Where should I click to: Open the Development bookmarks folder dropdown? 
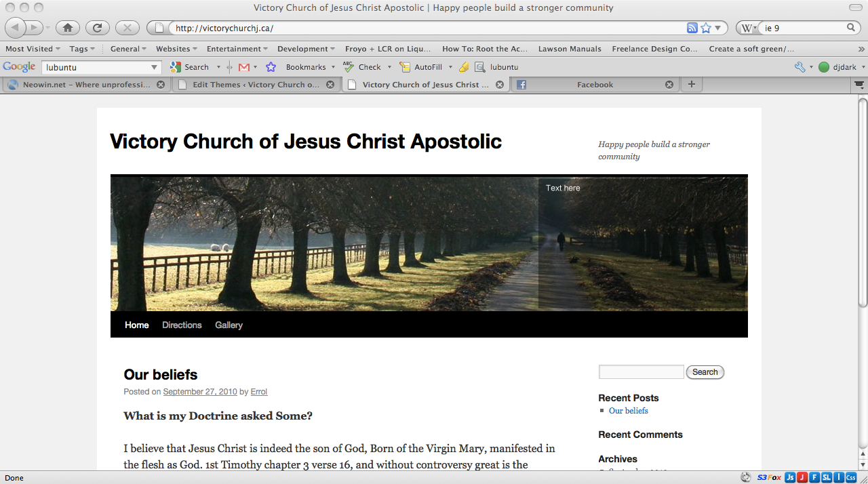pyautogui.click(x=306, y=49)
